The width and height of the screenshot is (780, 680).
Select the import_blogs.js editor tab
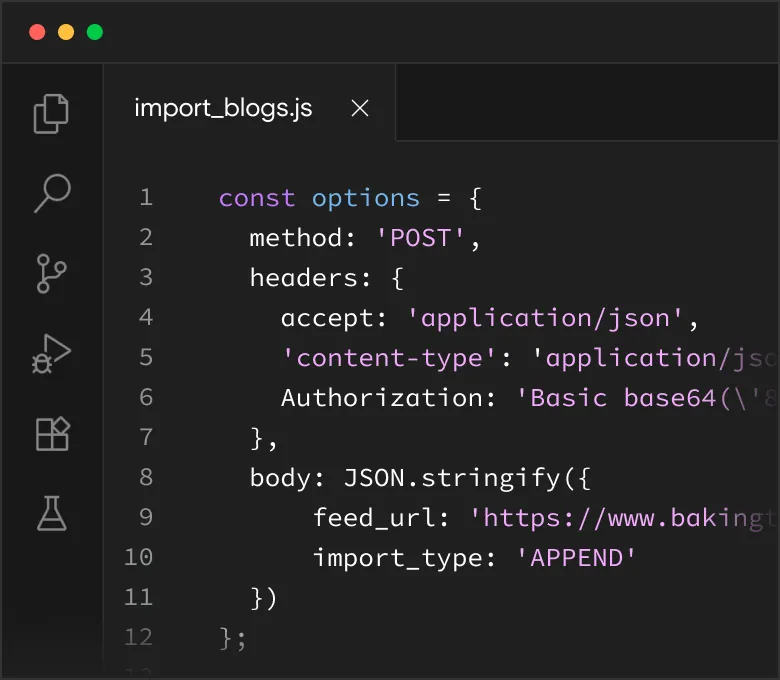click(223, 109)
